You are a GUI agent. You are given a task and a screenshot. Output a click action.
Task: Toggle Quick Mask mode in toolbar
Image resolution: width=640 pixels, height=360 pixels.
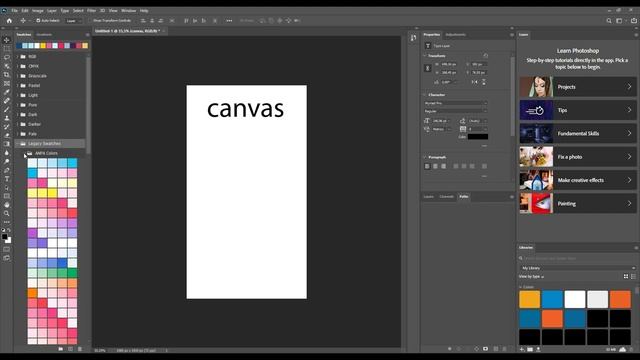pos(7,249)
